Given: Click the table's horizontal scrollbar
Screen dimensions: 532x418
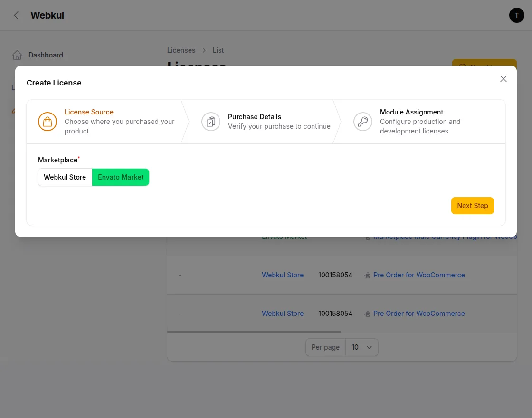Looking at the screenshot, I should pos(254,331).
